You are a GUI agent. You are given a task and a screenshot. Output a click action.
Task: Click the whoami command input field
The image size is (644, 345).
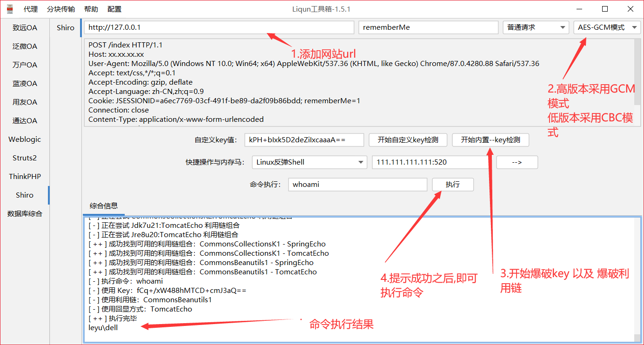pyautogui.click(x=357, y=185)
